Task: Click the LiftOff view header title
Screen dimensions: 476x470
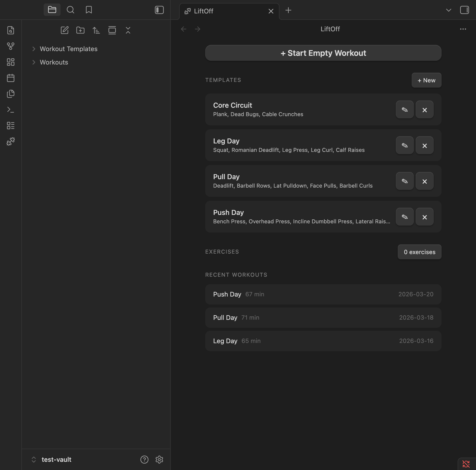Action: coord(330,29)
